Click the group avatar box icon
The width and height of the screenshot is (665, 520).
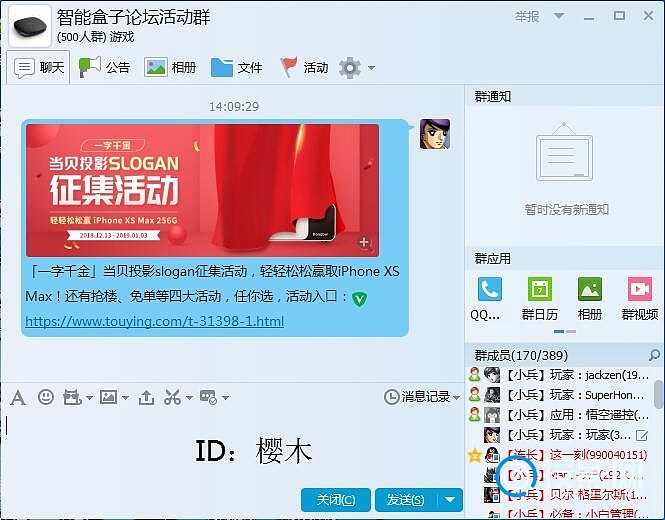click(x=30, y=26)
